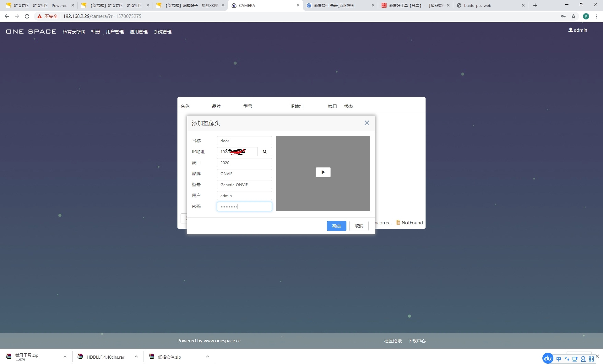Image resolution: width=603 pixels, height=364 pixels.
Task: Expand options for 截屏工具.zip download
Action: coord(65,356)
